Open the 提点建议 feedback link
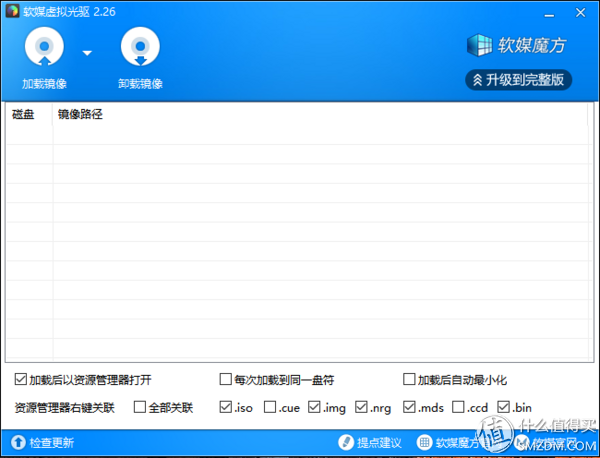The image size is (600, 458). point(379,443)
